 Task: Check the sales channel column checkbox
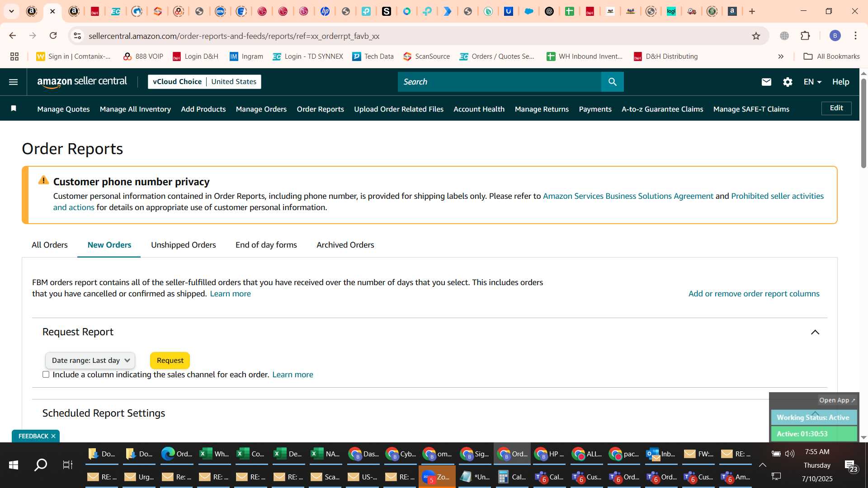[46, 375]
